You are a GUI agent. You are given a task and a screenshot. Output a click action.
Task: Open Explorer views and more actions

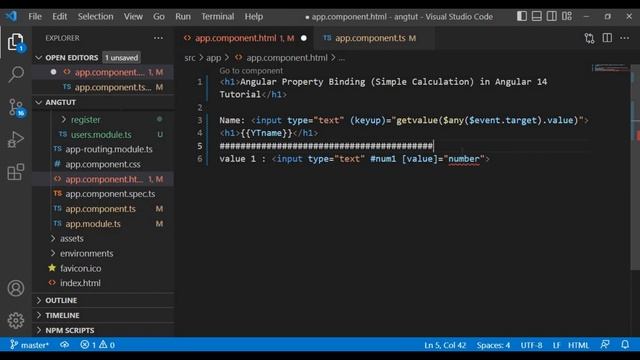click(x=158, y=38)
